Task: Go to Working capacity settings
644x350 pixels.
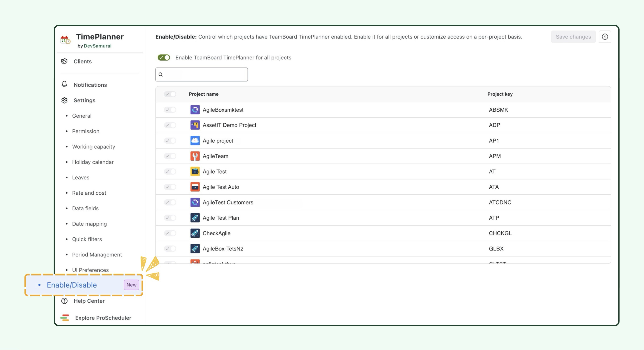Action: [x=94, y=147]
